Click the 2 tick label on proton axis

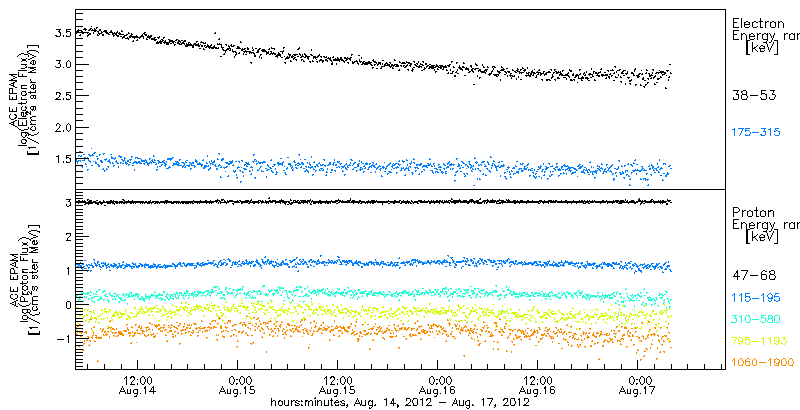(x=66, y=237)
